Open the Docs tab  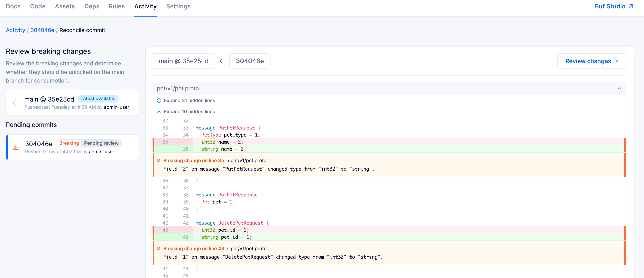[13, 6]
